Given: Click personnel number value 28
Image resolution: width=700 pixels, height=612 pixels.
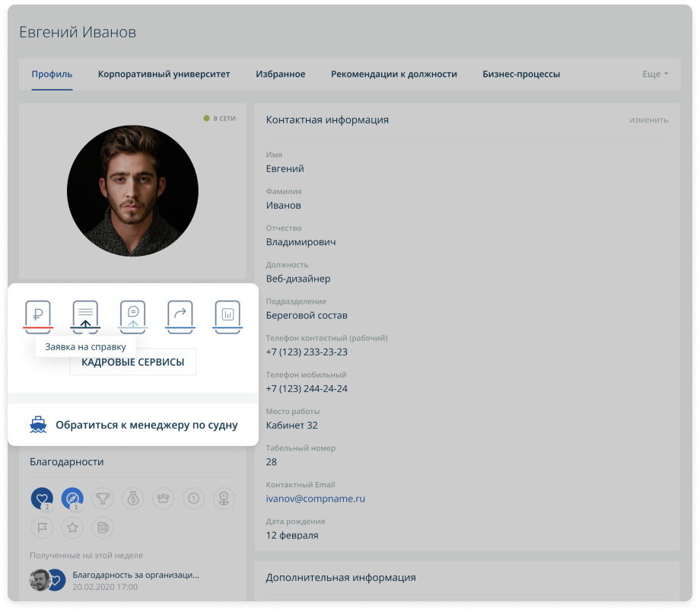Looking at the screenshot, I should click(272, 462).
